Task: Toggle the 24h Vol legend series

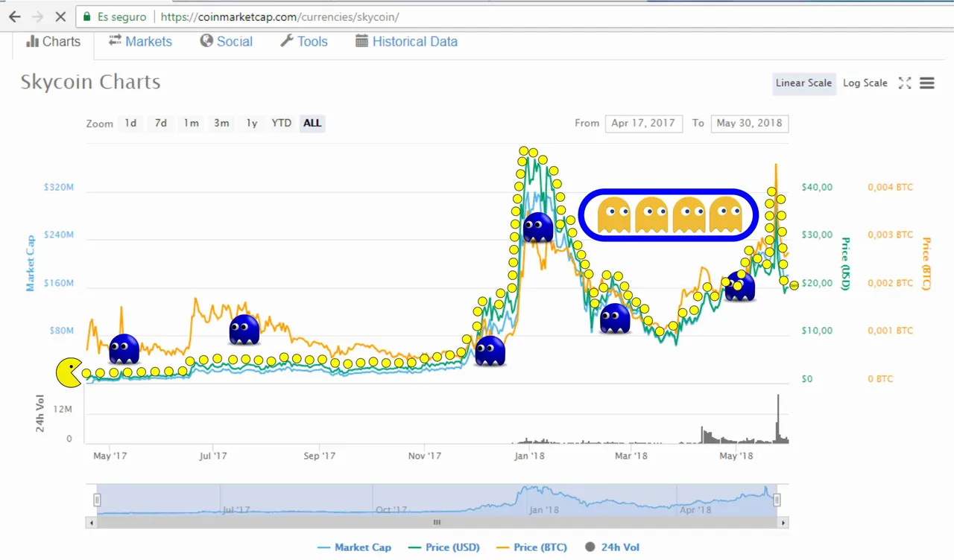Action: [613, 547]
